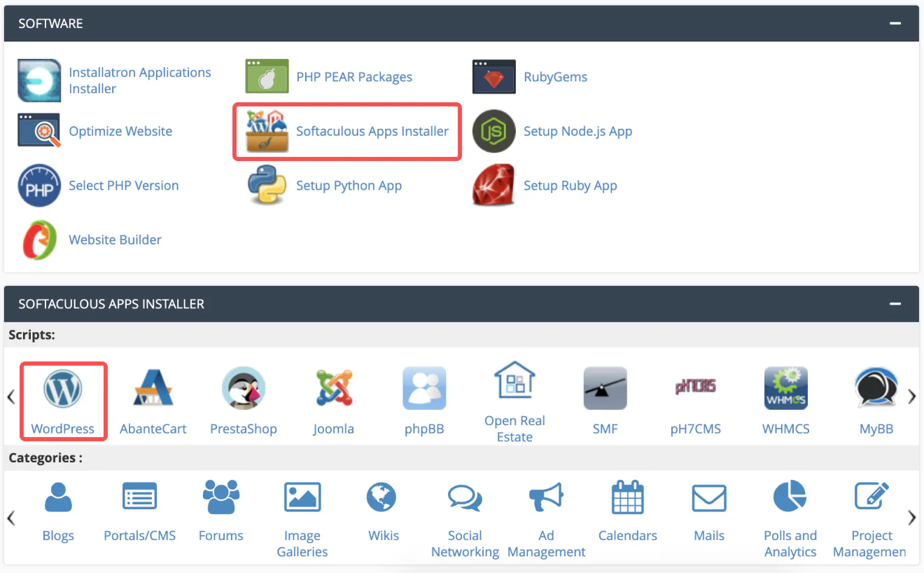Click the Joomla label link

(334, 429)
